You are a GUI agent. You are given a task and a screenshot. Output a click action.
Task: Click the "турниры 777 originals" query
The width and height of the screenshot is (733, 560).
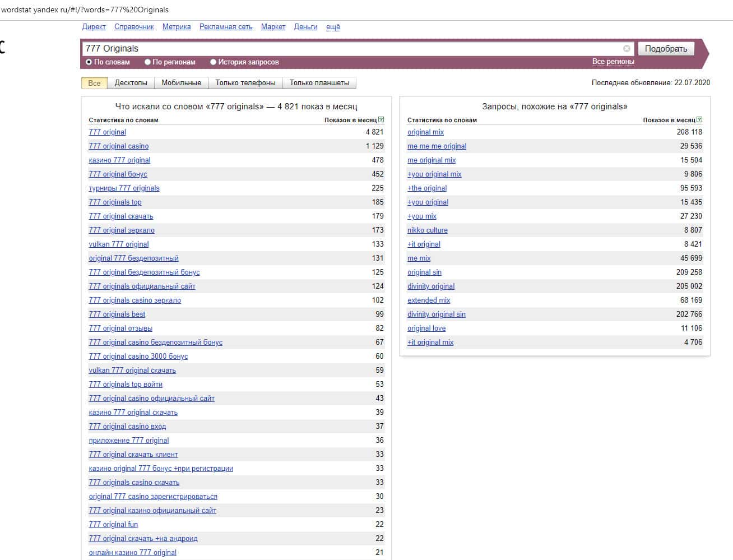(x=124, y=188)
